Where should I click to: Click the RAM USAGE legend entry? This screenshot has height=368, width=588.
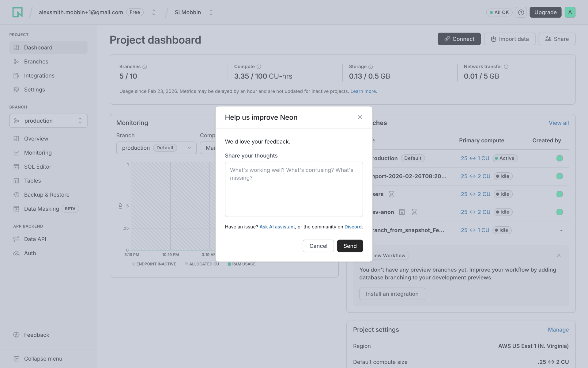(x=241, y=264)
